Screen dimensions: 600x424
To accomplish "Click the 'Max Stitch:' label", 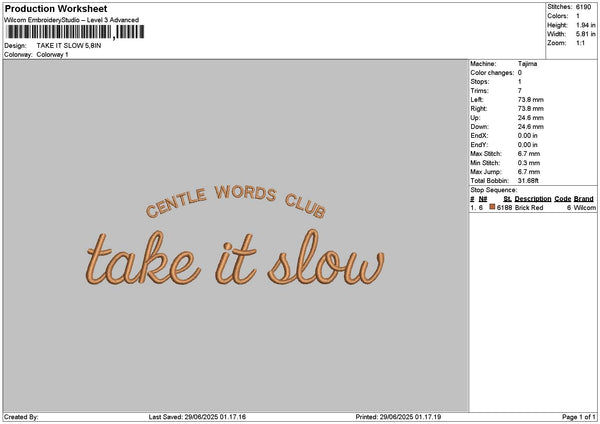I will pyautogui.click(x=486, y=154).
